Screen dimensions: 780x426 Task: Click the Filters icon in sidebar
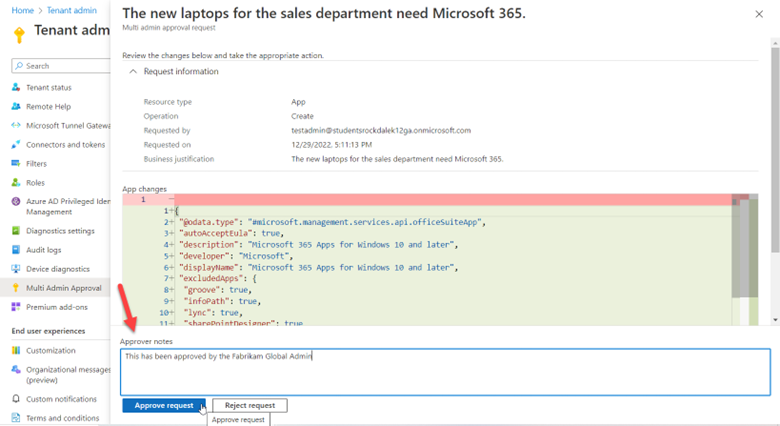click(x=16, y=163)
